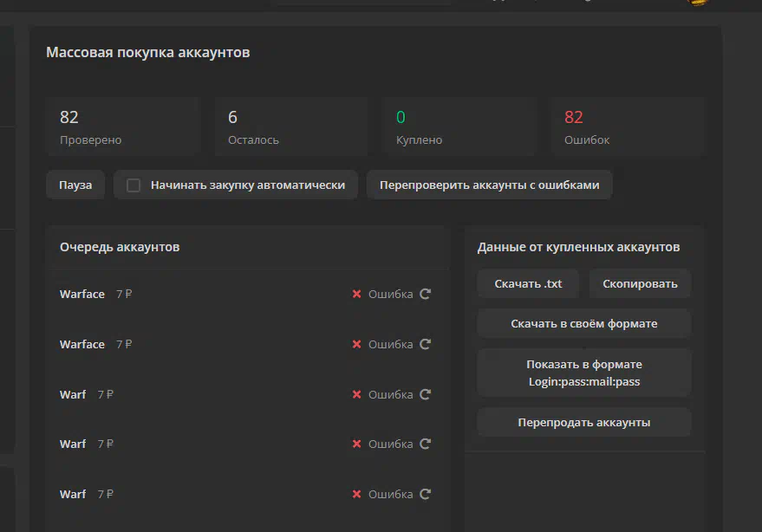Click the Пауза button
This screenshot has width=762, height=532.
click(x=75, y=185)
